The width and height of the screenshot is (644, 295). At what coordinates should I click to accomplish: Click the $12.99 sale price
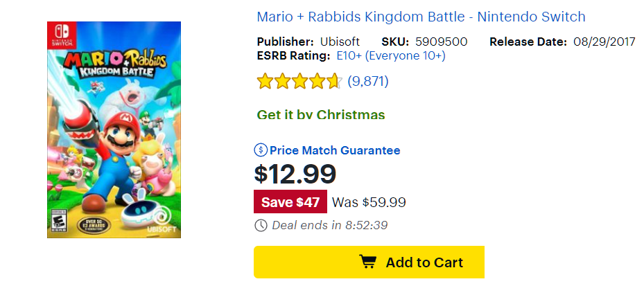tap(295, 174)
